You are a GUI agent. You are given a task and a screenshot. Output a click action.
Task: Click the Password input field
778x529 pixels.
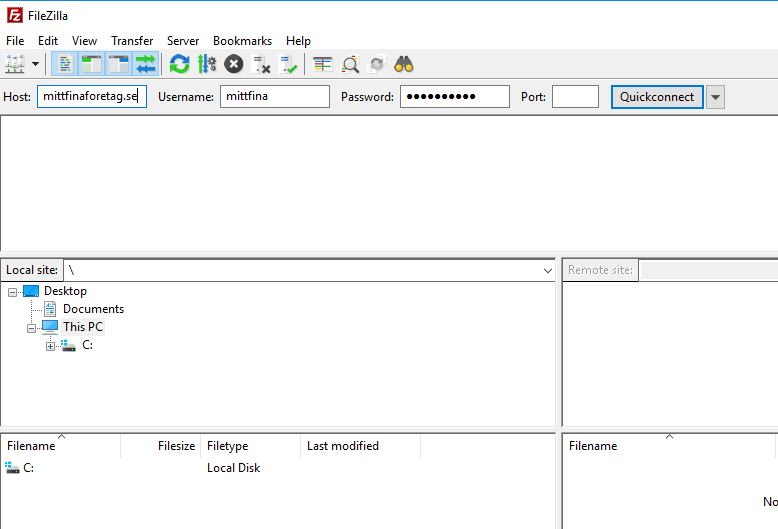point(455,96)
